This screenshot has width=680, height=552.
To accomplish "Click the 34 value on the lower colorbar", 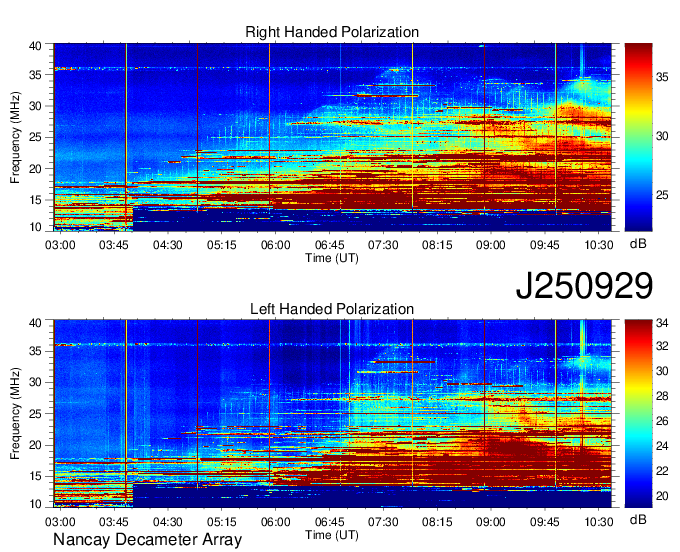I will click(664, 324).
